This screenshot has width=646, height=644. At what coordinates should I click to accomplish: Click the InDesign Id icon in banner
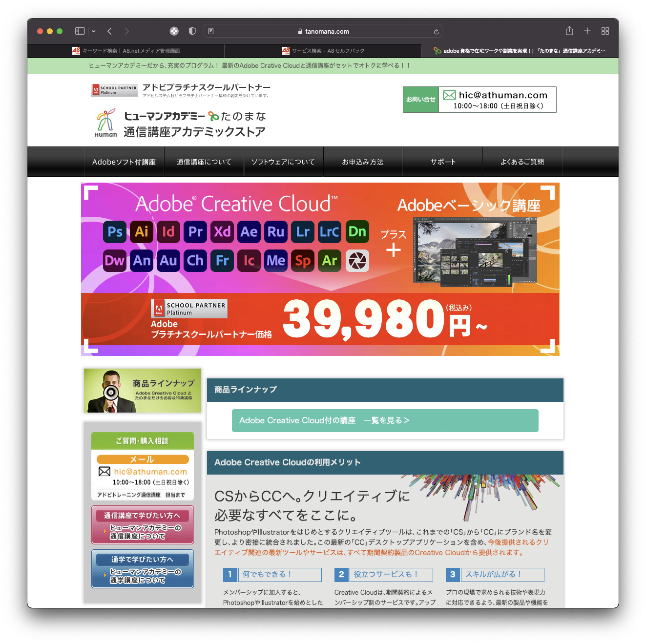tap(168, 231)
